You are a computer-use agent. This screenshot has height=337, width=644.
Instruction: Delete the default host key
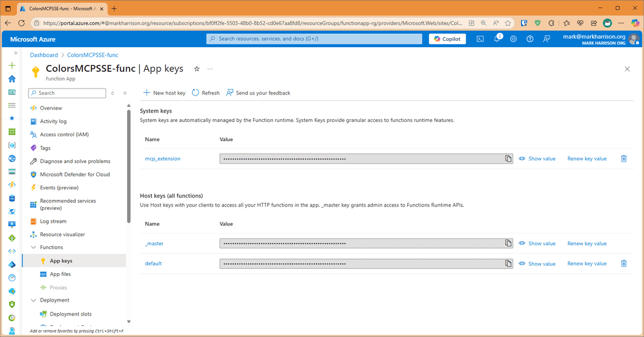[624, 263]
